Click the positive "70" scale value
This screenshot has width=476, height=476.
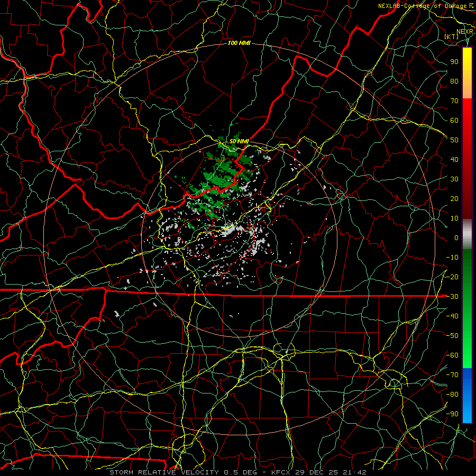454,101
